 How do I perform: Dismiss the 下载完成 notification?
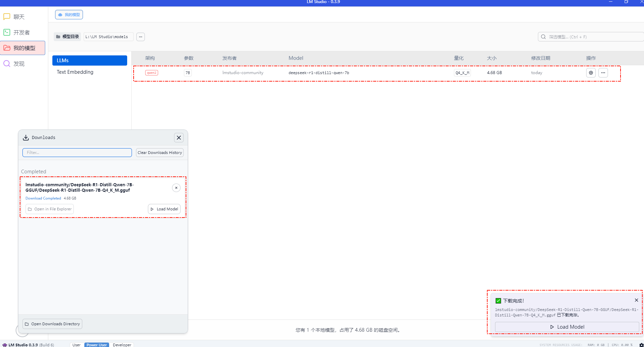[x=637, y=300]
